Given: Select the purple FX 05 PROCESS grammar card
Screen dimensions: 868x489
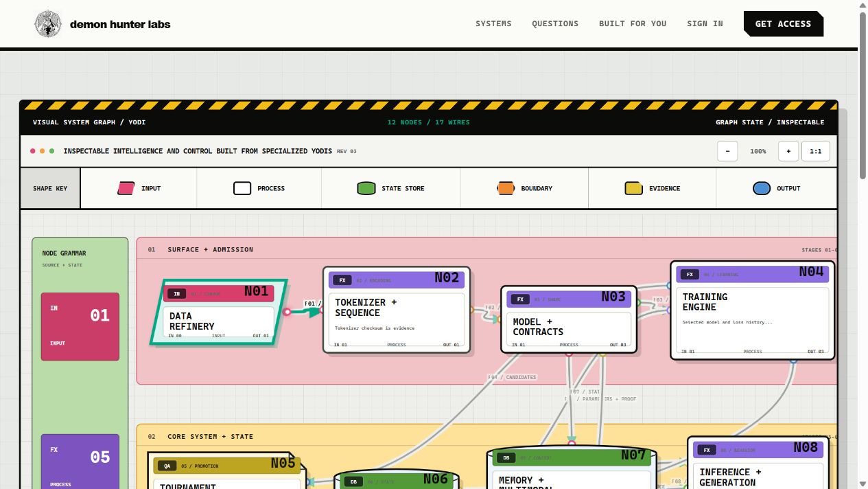Looking at the screenshot, I should pos(80,462).
